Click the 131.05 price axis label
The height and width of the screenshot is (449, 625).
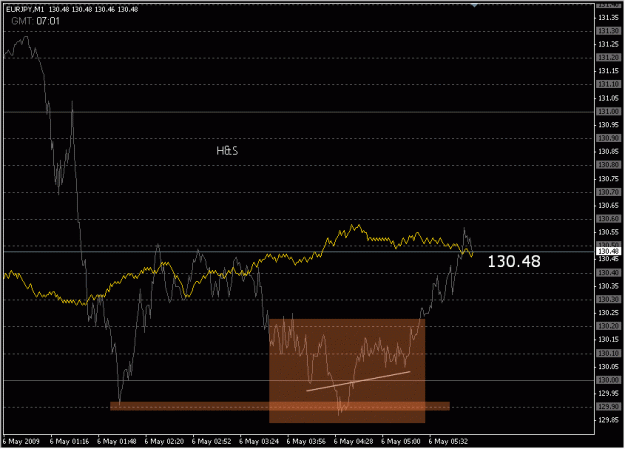(608, 98)
